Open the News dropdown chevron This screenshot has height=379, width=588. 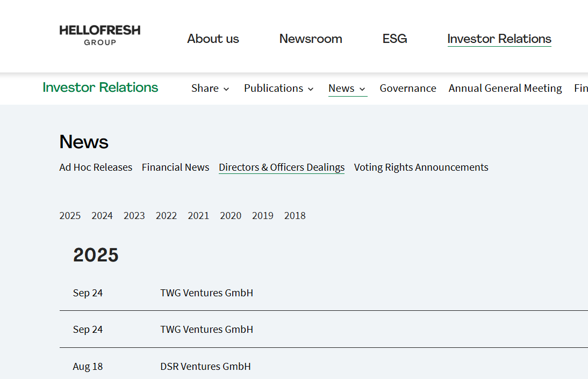[x=362, y=89]
